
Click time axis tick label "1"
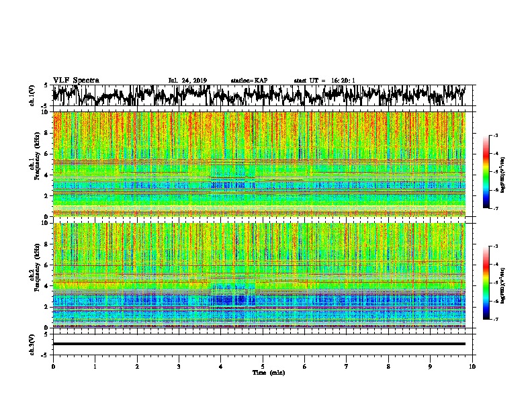[x=95, y=367]
